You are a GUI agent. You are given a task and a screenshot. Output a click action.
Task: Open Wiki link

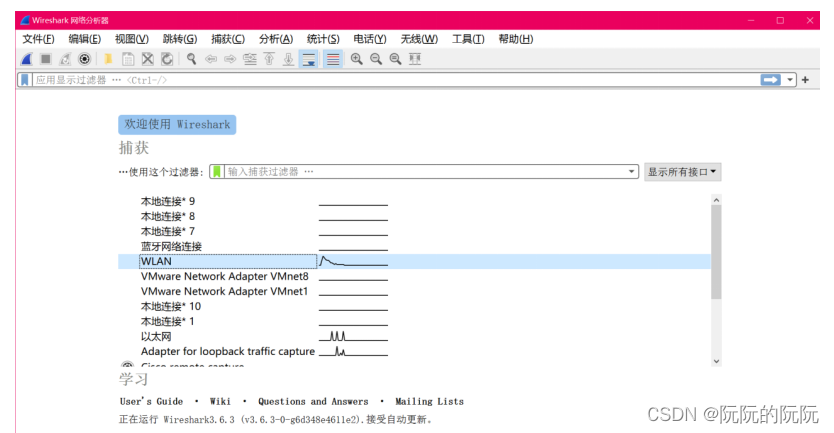pos(220,401)
